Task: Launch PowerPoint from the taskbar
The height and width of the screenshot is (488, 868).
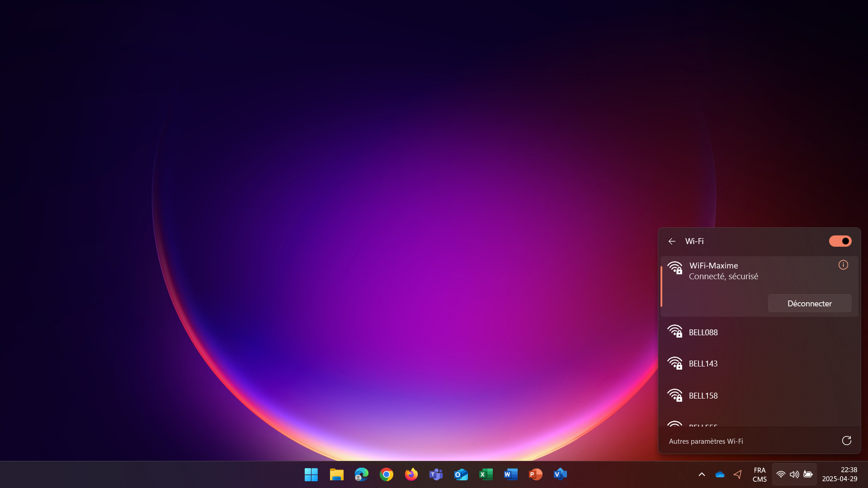Action: pyautogui.click(x=535, y=474)
